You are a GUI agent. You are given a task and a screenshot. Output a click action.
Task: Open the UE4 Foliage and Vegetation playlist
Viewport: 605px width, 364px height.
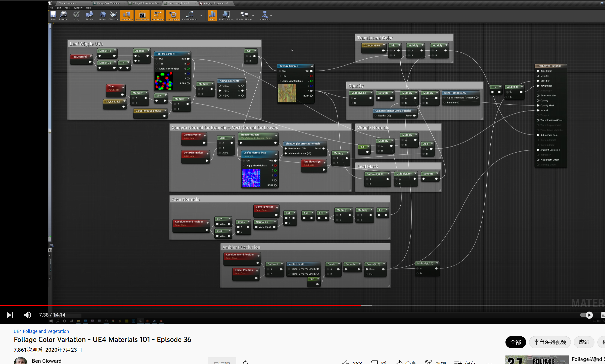tap(41, 331)
